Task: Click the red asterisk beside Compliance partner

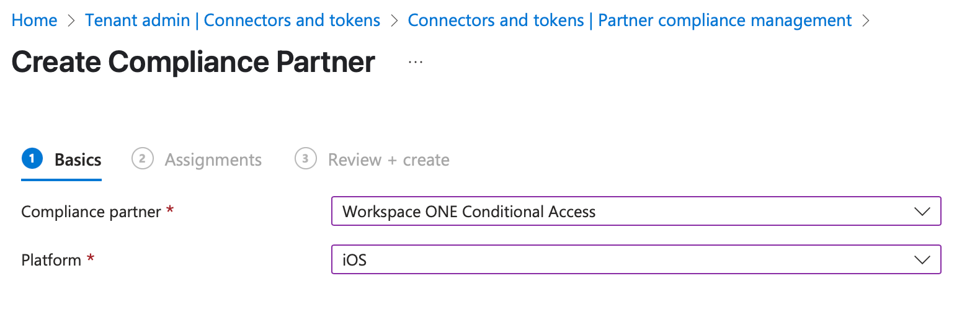Action: tap(170, 210)
